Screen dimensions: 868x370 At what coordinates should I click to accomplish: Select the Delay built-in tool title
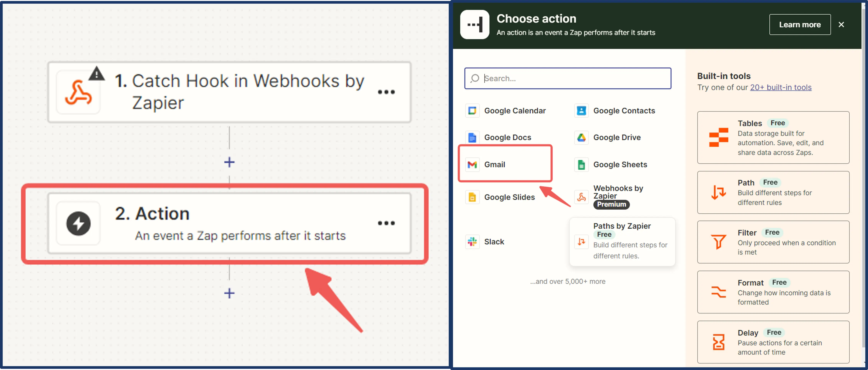click(x=748, y=333)
